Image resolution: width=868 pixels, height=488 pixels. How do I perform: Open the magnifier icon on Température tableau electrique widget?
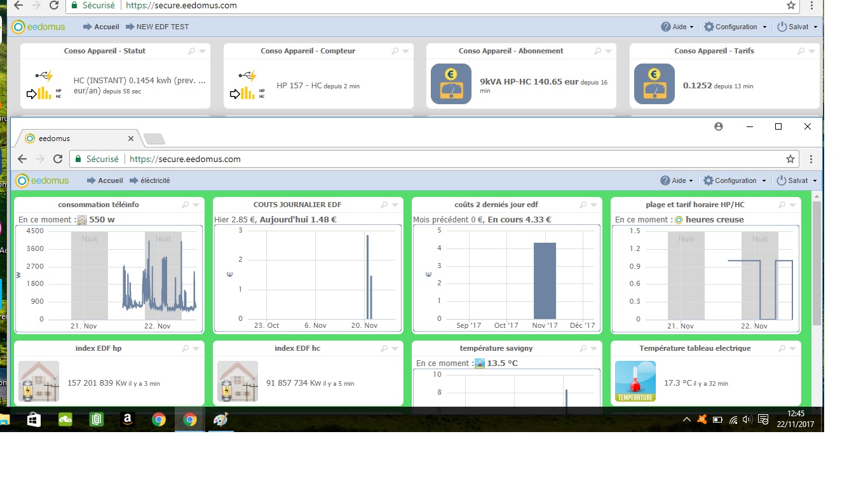tap(782, 349)
